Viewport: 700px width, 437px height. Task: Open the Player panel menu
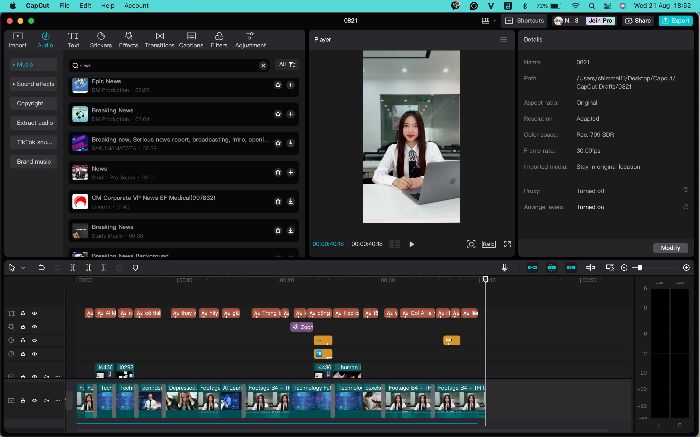pyautogui.click(x=504, y=39)
